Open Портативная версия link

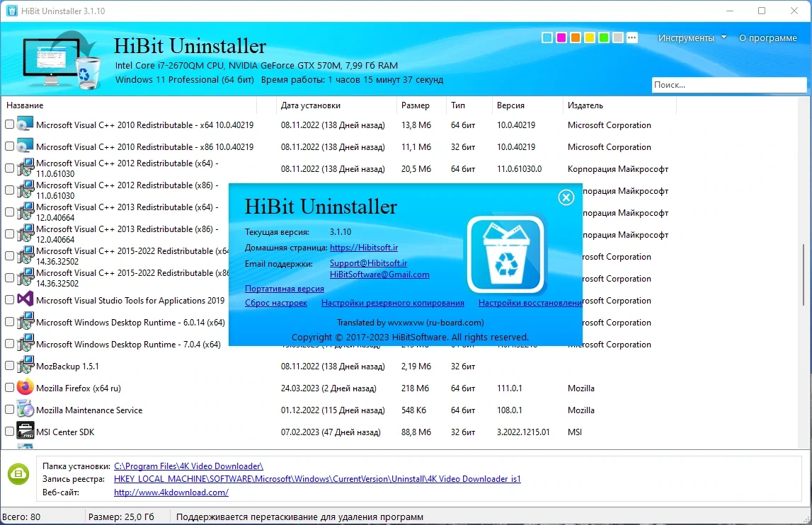coord(285,289)
